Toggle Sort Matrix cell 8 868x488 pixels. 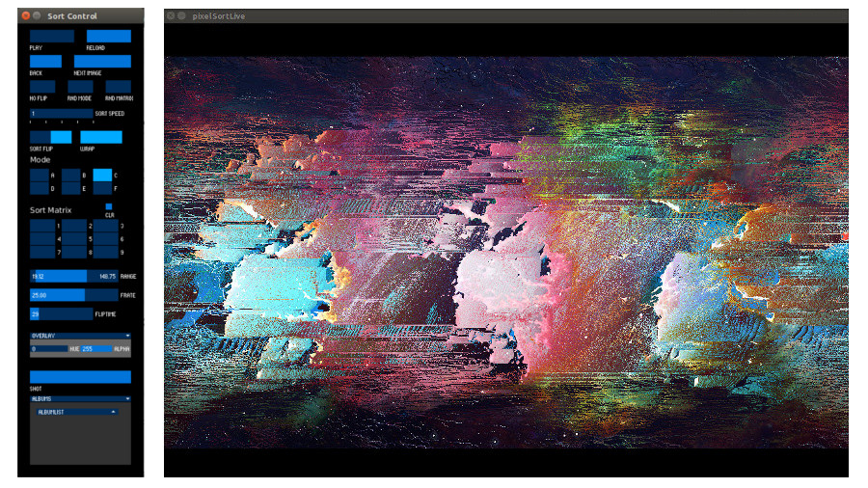click(74, 253)
